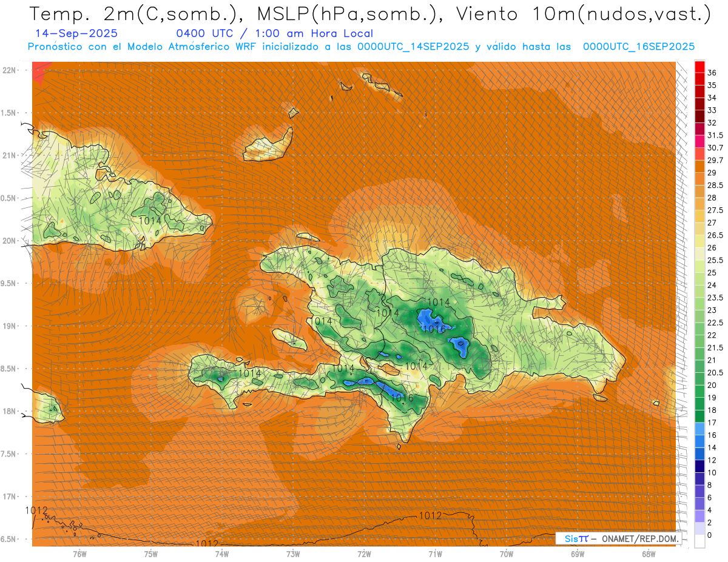728x562 pixels.
Task: Click the '1012' isobar label near 71W at bottom
Action: click(x=430, y=516)
